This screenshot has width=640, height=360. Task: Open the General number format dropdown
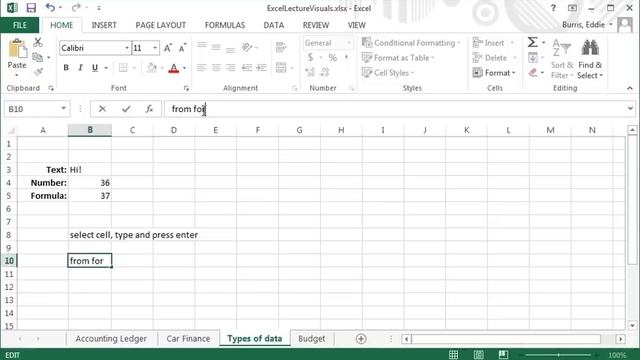coord(349,43)
